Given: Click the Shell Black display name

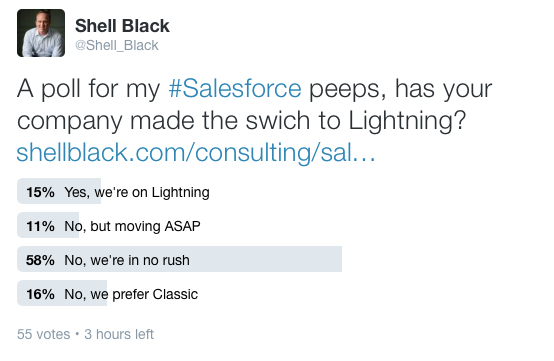Looking at the screenshot, I should (122, 26).
